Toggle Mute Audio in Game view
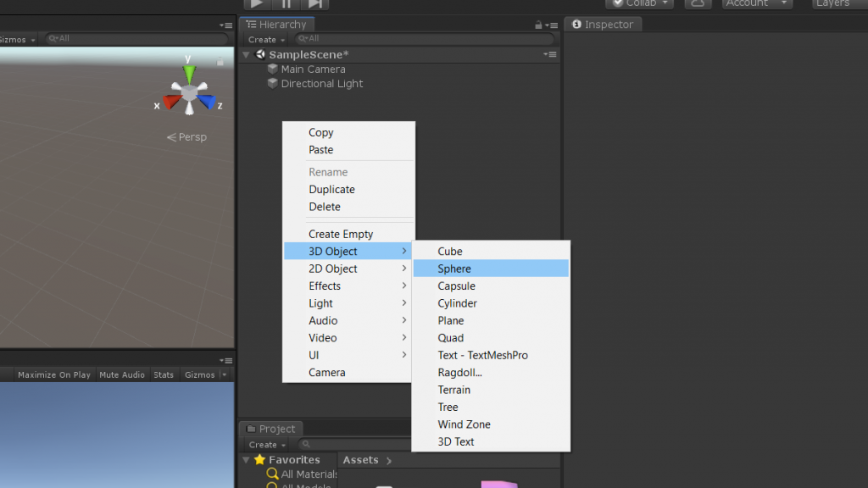 tap(122, 374)
